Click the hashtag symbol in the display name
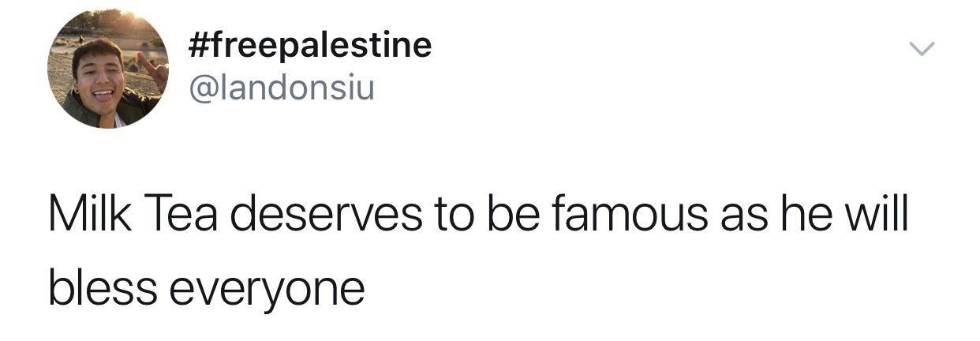 point(200,44)
